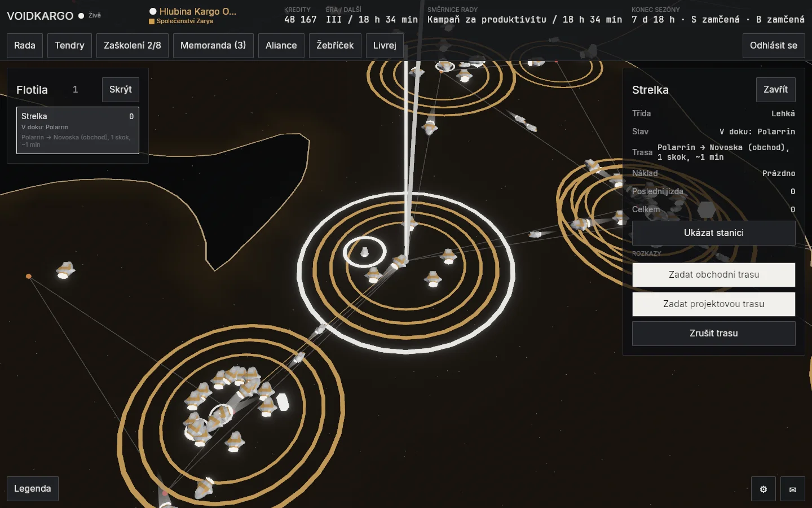Click the VOIDKARGO logo

click(x=40, y=16)
